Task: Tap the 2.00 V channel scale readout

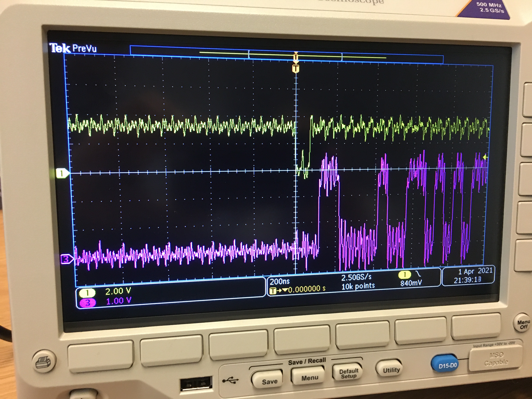Action: 118,291
